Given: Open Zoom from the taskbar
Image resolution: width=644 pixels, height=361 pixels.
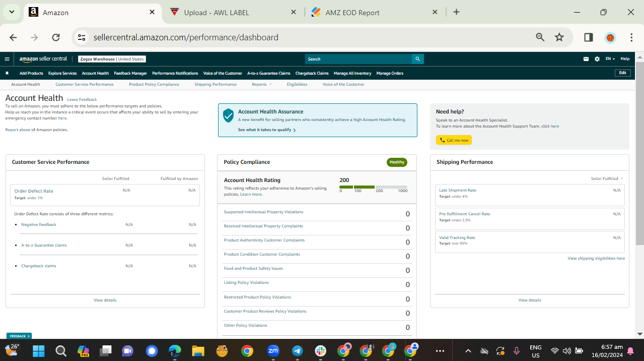Looking at the screenshot, I should pyautogui.click(x=273, y=350).
